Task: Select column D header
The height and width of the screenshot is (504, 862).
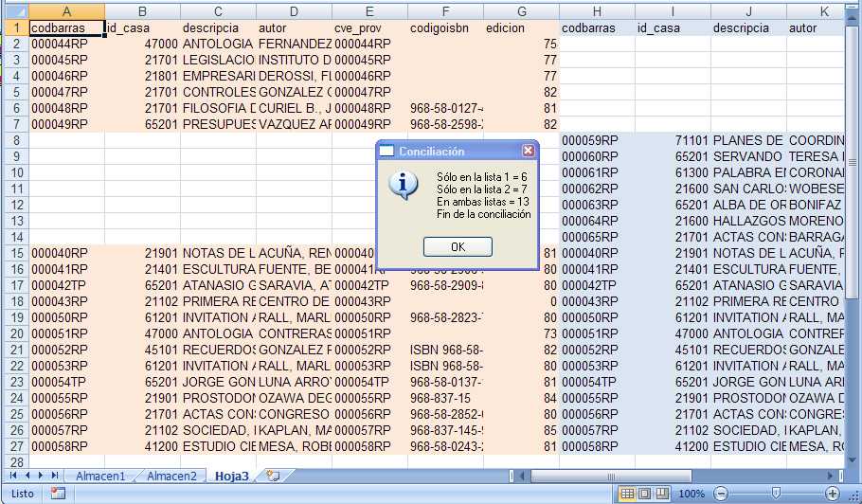Action: tap(294, 11)
